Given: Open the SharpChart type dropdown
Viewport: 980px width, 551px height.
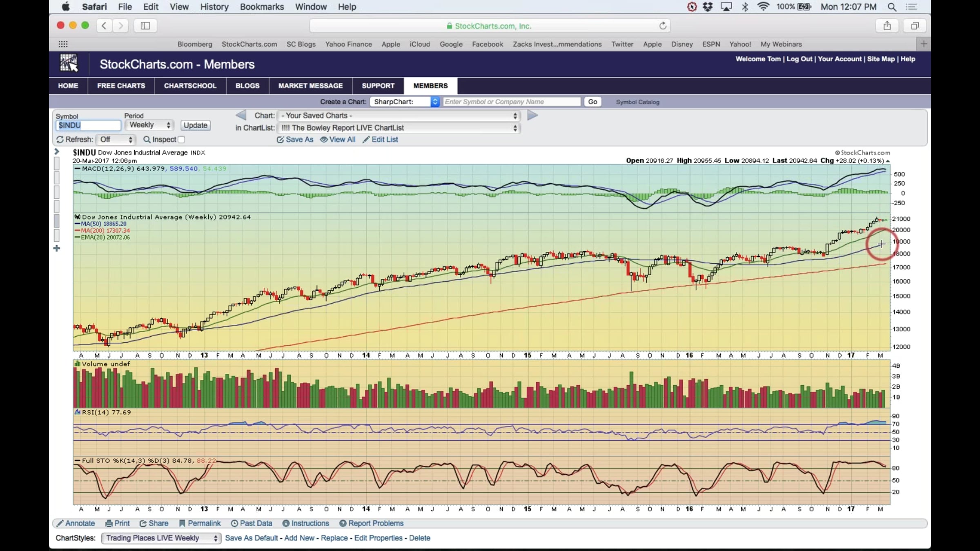Looking at the screenshot, I should [404, 102].
